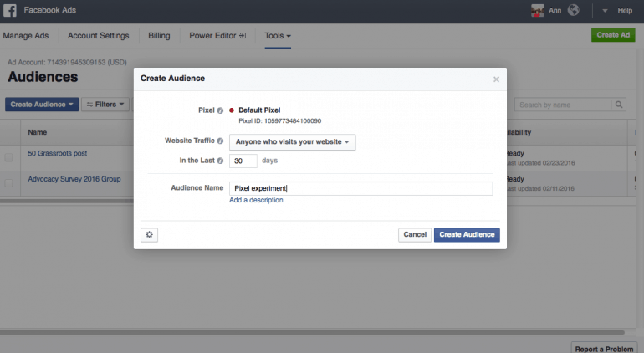The width and height of the screenshot is (644, 353).
Task: Click the Ad Account number text
Action: (x=67, y=62)
